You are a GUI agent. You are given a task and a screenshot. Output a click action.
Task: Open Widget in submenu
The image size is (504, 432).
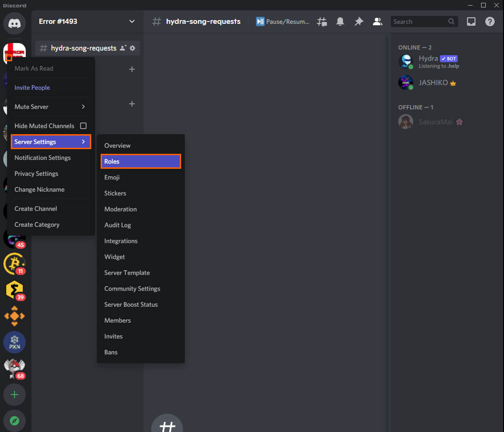tap(141, 257)
